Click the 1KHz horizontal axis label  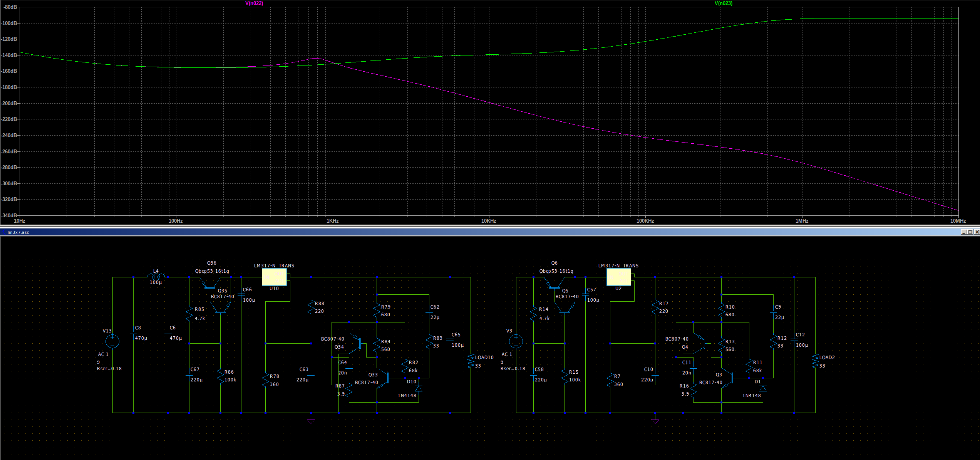point(332,221)
